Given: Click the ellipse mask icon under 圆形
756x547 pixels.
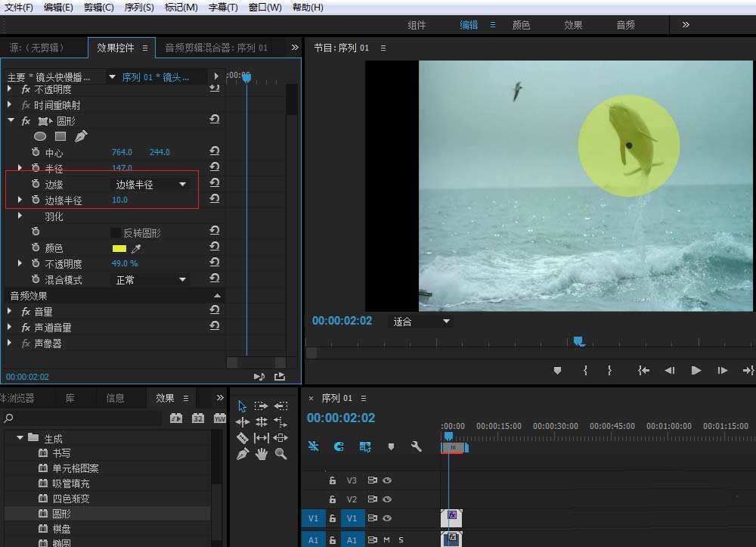Looking at the screenshot, I should pyautogui.click(x=40, y=137).
